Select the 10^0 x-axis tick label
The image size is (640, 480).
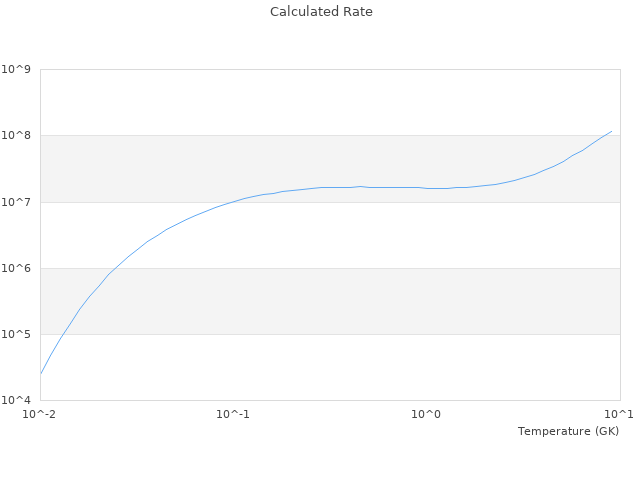(427, 414)
